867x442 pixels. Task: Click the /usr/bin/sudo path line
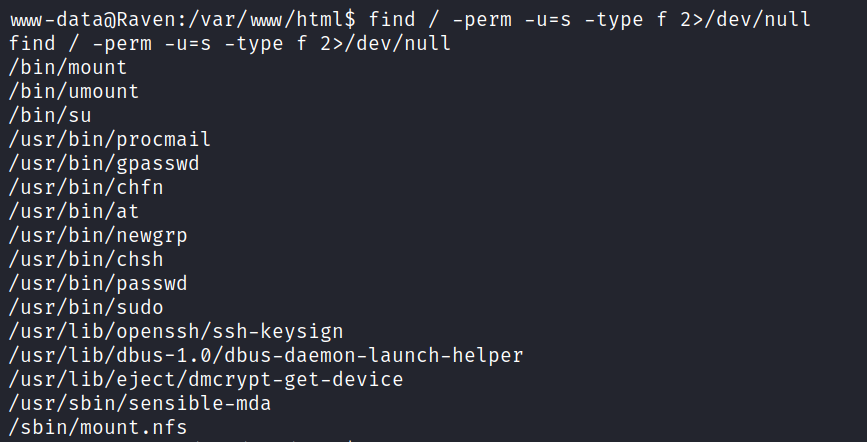(86, 307)
